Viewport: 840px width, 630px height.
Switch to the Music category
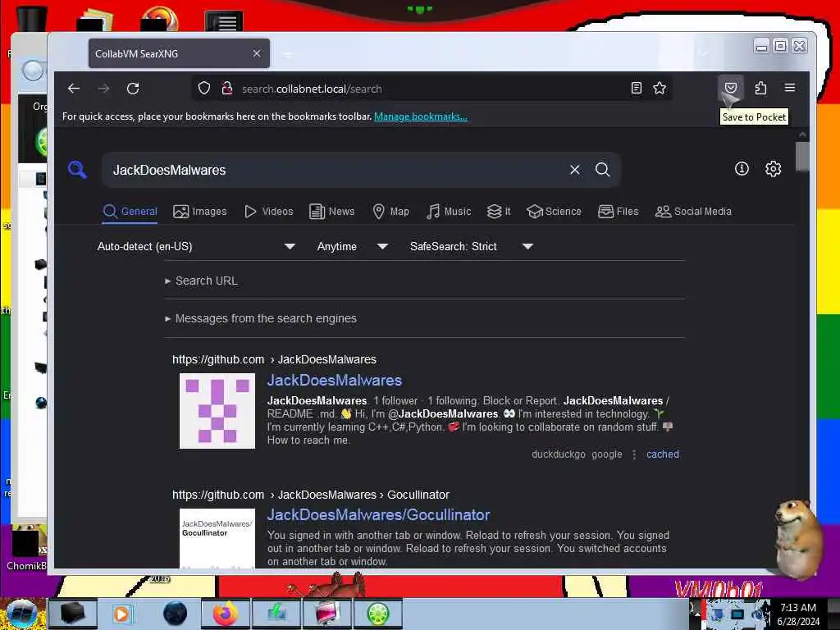pos(449,212)
